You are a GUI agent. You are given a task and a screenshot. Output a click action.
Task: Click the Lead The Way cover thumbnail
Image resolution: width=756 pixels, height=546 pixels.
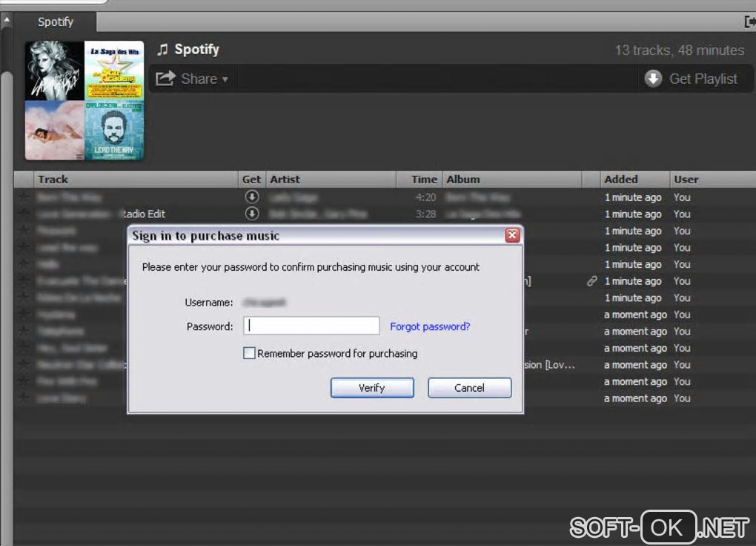(x=114, y=131)
